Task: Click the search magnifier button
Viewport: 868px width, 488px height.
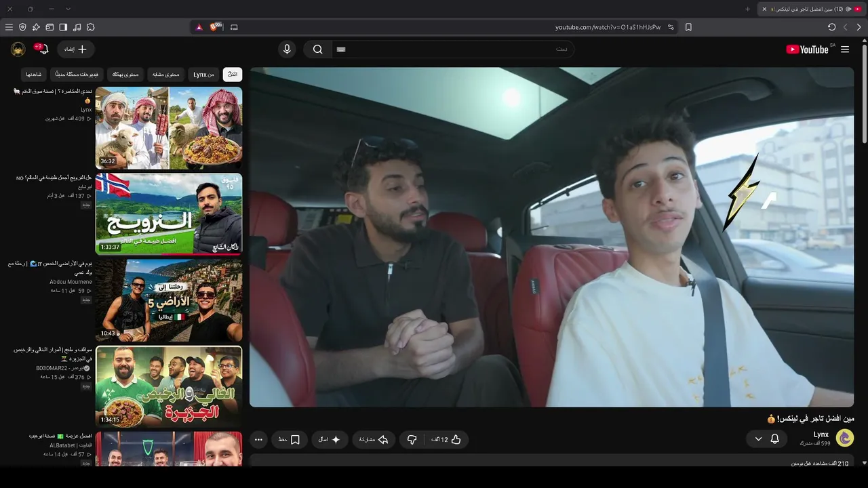Action: click(317, 49)
